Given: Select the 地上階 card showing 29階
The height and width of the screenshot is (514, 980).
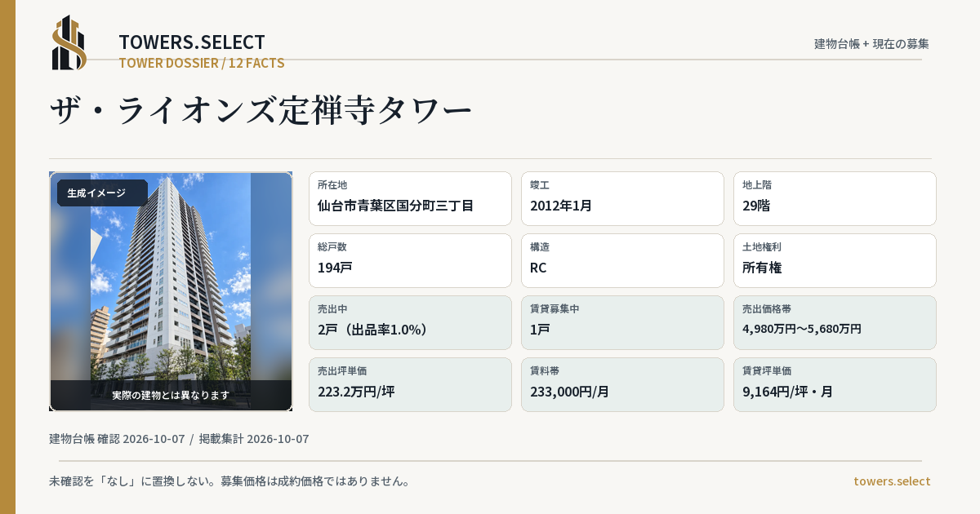Looking at the screenshot, I should (x=835, y=198).
